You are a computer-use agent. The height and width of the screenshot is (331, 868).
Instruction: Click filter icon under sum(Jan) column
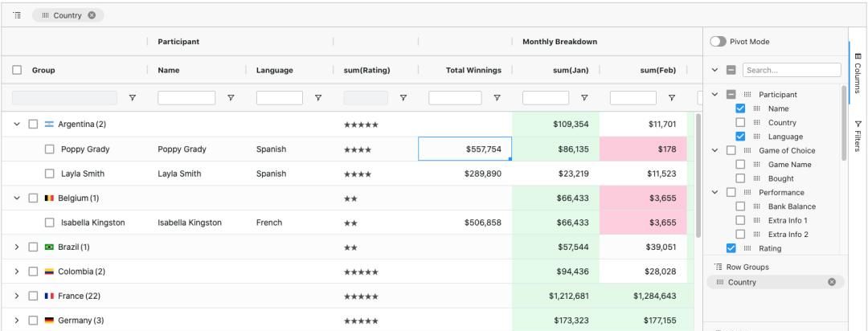(x=584, y=98)
